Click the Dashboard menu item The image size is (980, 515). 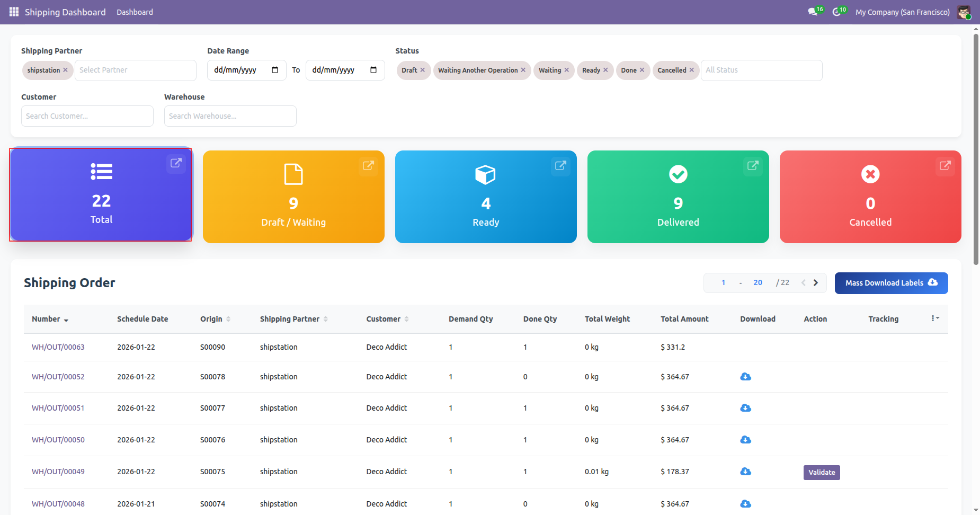[x=135, y=12]
